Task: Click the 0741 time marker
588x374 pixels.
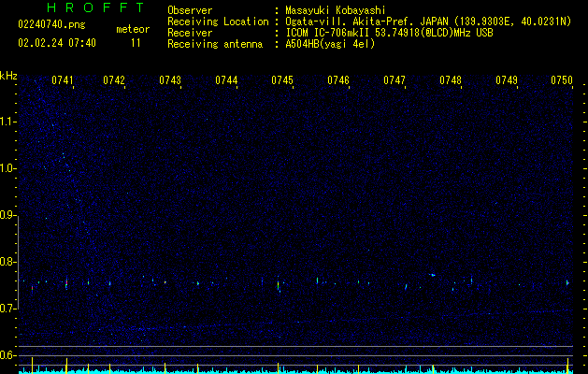Action: tap(63, 80)
